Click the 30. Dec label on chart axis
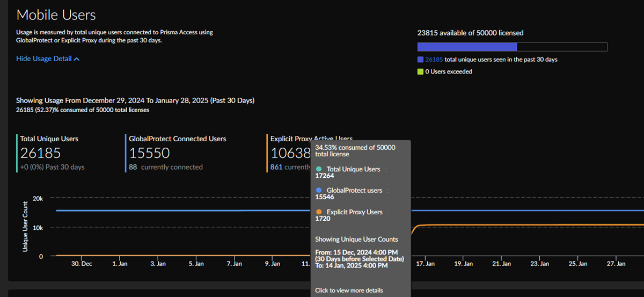 point(82,264)
